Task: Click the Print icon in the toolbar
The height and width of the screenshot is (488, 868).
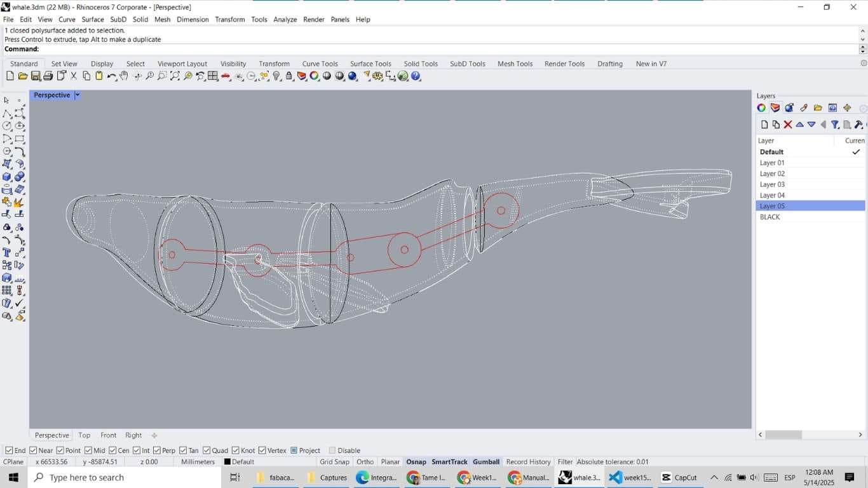Action: pyautogui.click(x=48, y=76)
